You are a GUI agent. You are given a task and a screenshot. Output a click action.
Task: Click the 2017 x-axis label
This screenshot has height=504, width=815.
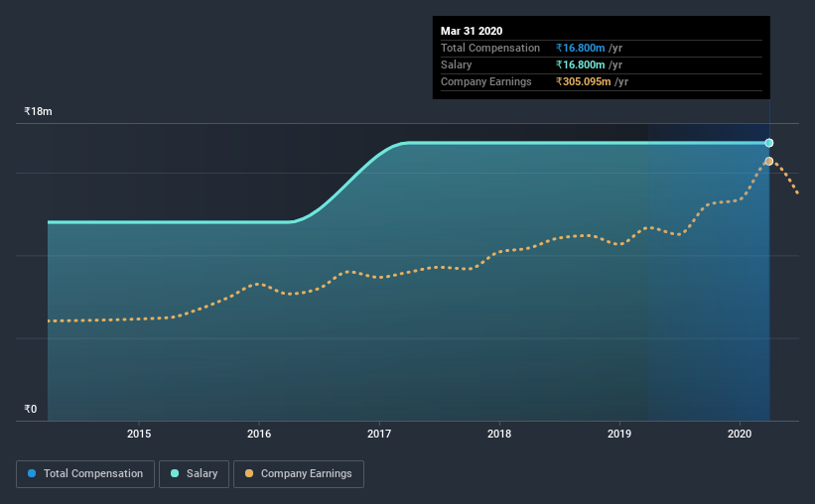point(379,434)
